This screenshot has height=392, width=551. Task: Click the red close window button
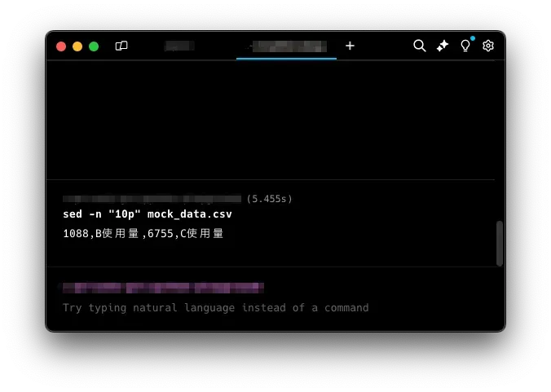click(x=61, y=46)
